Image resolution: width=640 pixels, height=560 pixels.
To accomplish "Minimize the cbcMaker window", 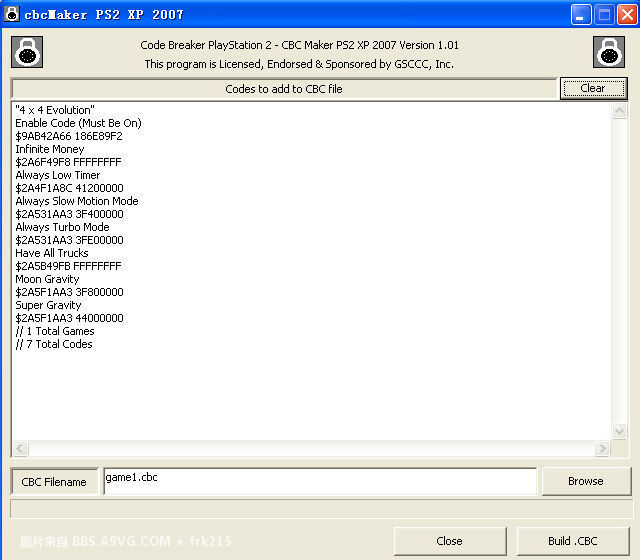I will click(x=581, y=14).
